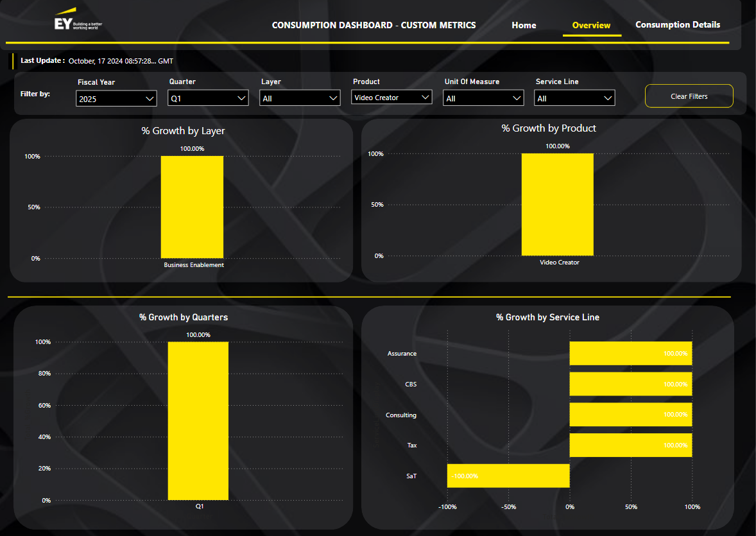Image resolution: width=756 pixels, height=536 pixels.
Task: Click the Video Creator growth bar
Action: (557, 204)
